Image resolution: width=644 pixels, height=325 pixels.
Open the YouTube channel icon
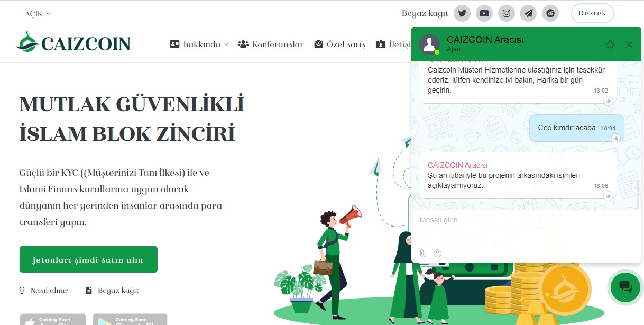484,13
